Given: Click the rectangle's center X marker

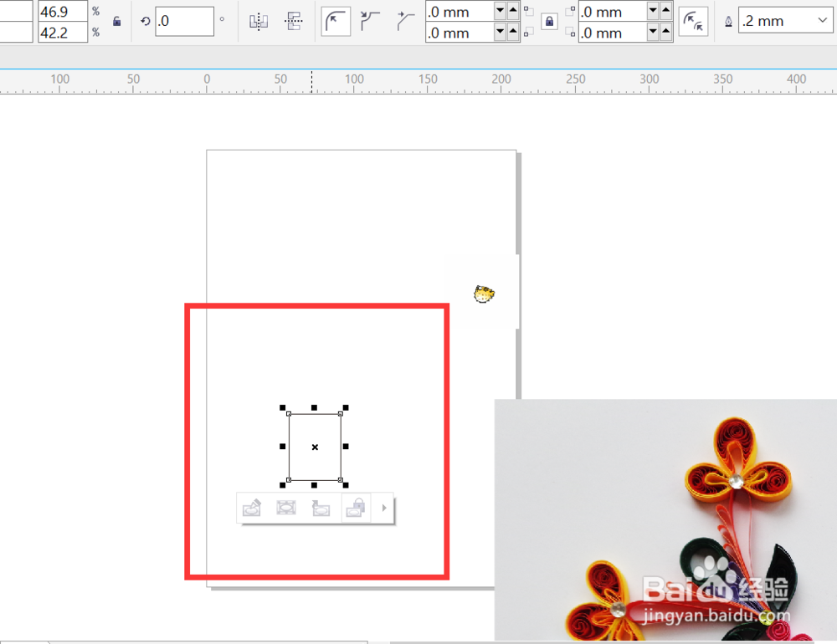Looking at the screenshot, I should tap(315, 447).
